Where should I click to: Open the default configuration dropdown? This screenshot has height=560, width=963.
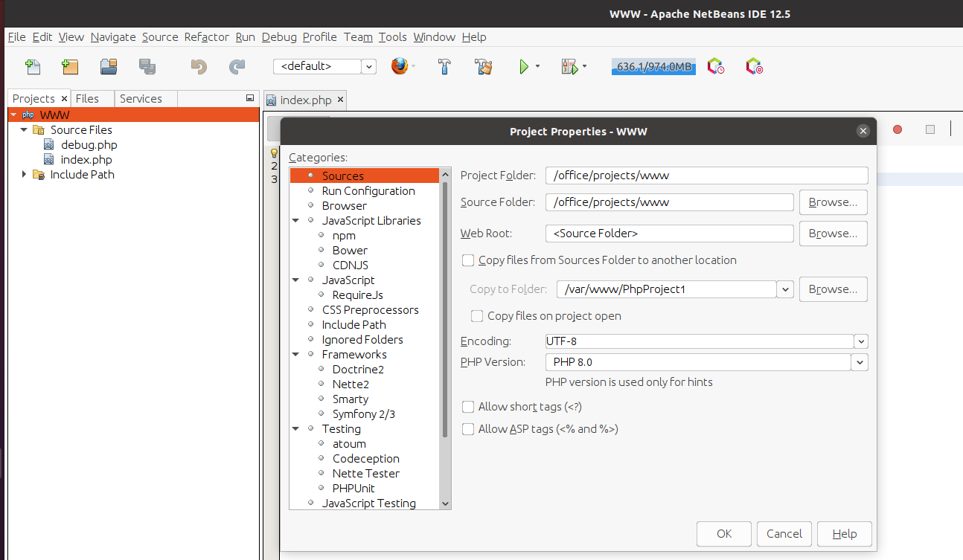tap(369, 66)
